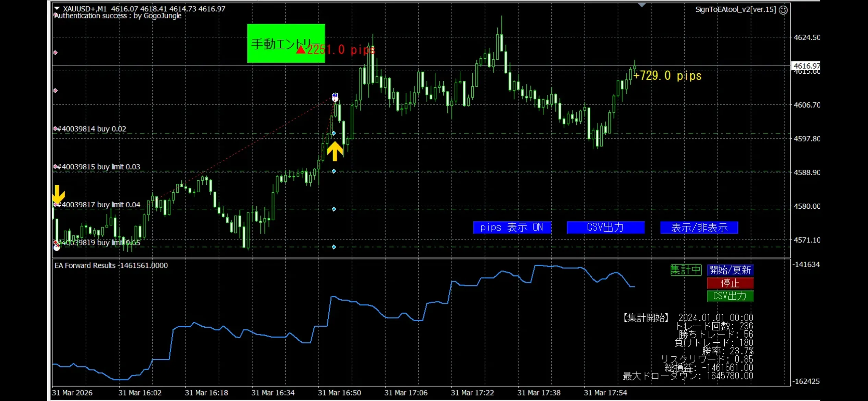The height and width of the screenshot is (401, 868).
Task: Click the red triangle beside 2251.0 pips
Action: pyautogui.click(x=301, y=50)
